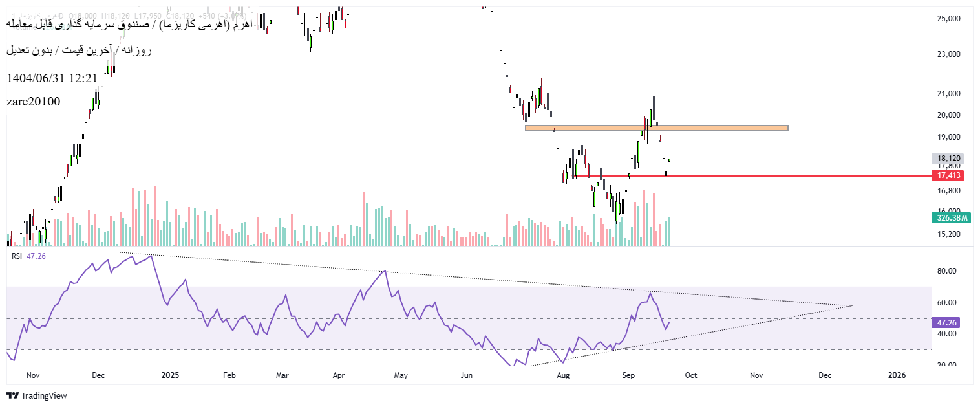The width and height of the screenshot is (980, 407).
Task: Click the gray 18,120 last price label
Action: [948, 159]
